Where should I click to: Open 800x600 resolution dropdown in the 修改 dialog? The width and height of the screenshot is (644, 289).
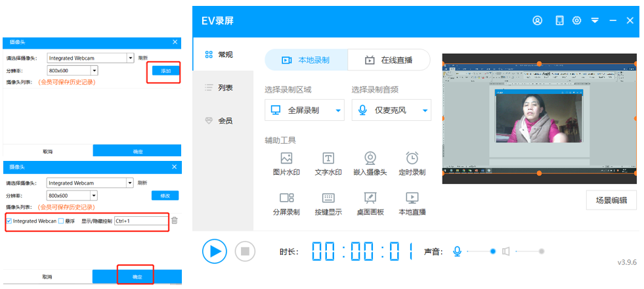95,196
